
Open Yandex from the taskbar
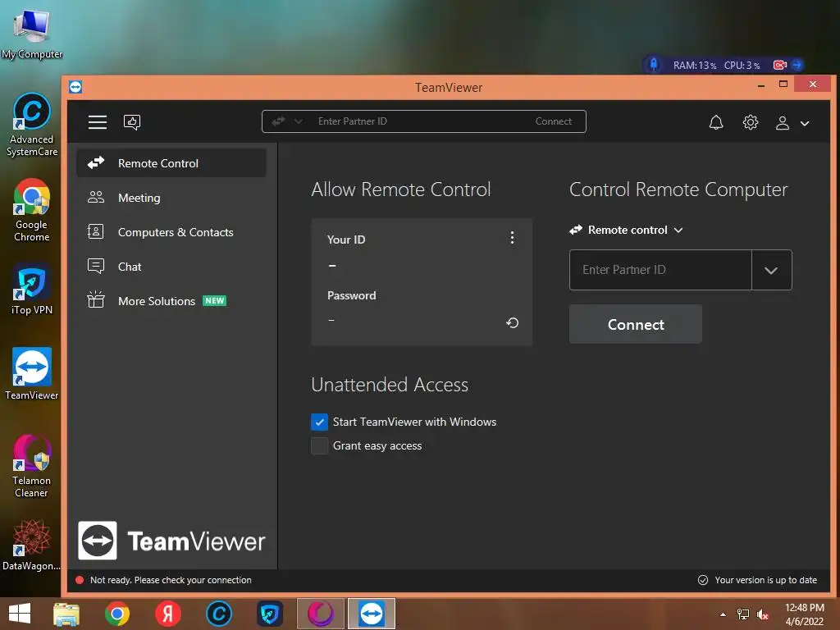168,614
